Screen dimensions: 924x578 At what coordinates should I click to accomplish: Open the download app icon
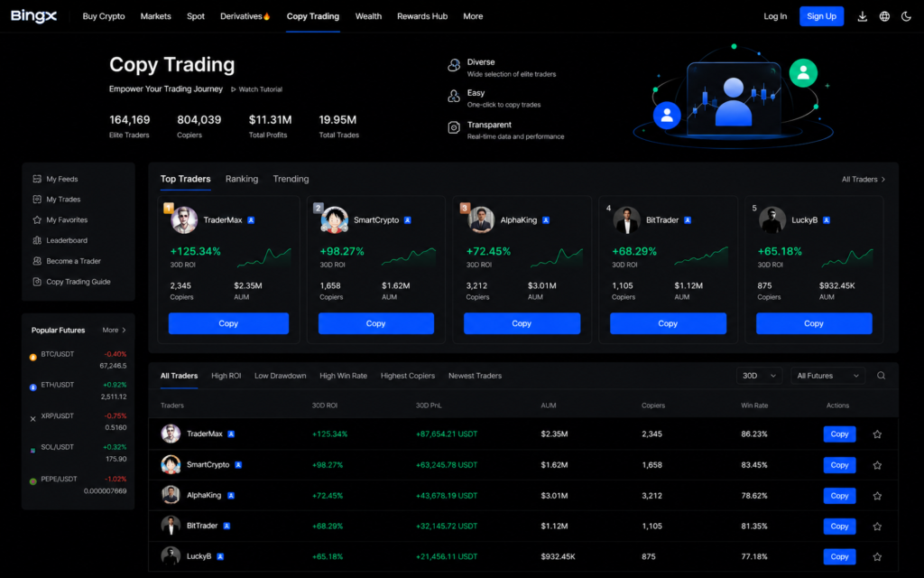click(x=862, y=16)
